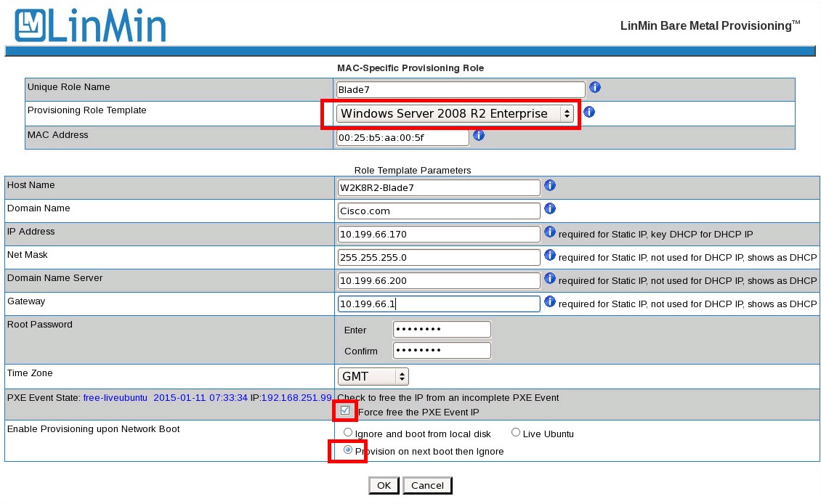Screen dimensions: 821x504
Task: Click the LinMin logo
Action: (x=90, y=25)
